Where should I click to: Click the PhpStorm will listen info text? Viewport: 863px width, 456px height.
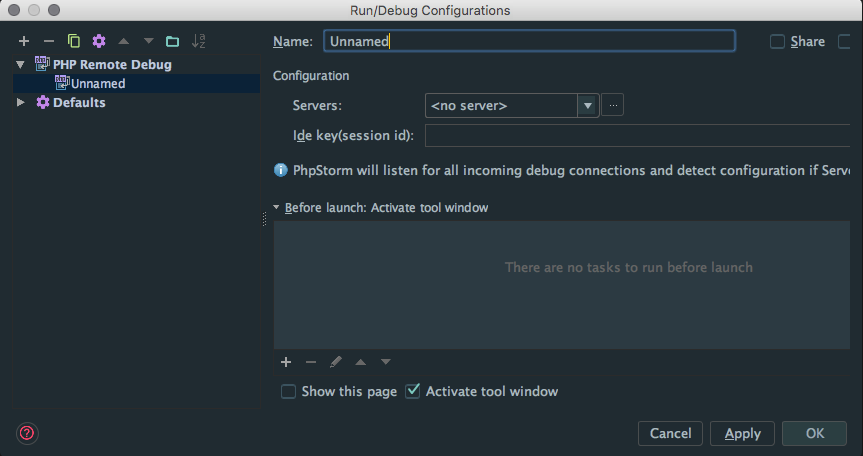tap(571, 171)
